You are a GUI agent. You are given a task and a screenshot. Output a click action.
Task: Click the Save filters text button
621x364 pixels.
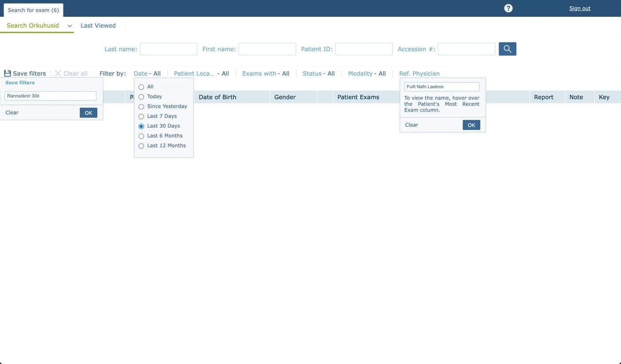29,73
